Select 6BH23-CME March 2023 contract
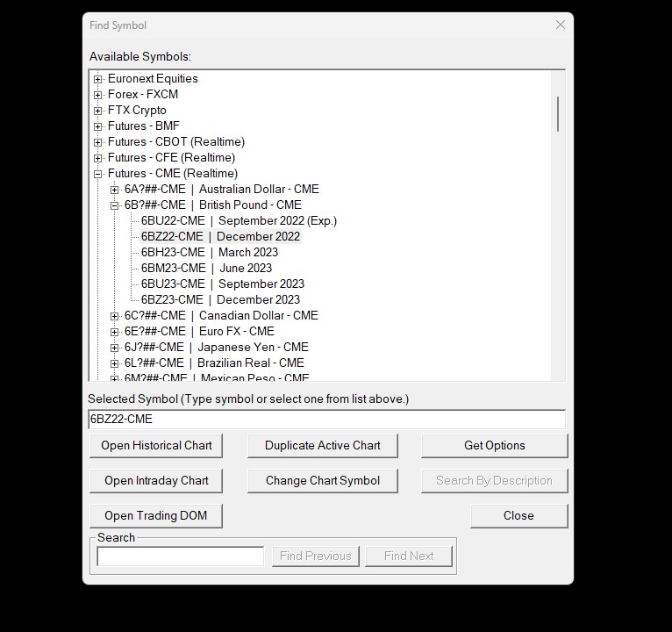 coord(210,253)
